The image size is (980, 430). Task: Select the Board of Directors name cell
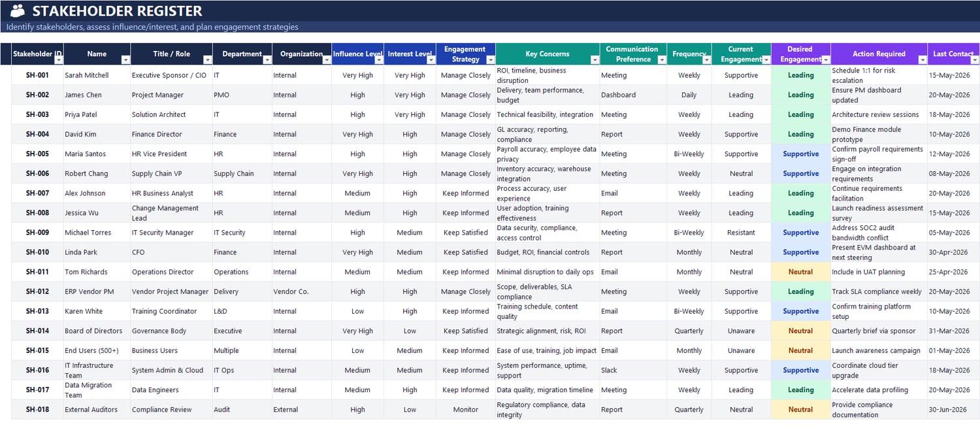click(x=97, y=331)
